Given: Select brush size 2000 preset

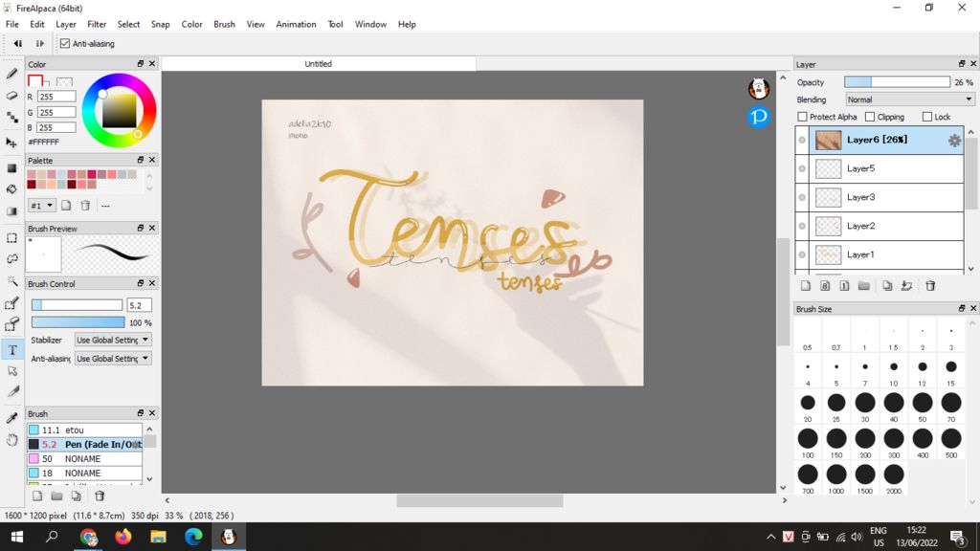Looking at the screenshot, I should [x=894, y=479].
